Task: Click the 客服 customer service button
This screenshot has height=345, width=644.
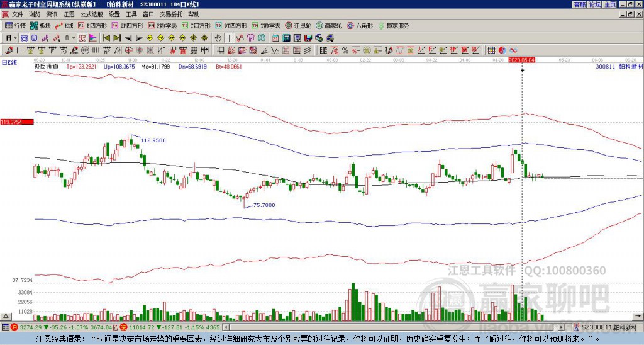Action: [x=580, y=4]
